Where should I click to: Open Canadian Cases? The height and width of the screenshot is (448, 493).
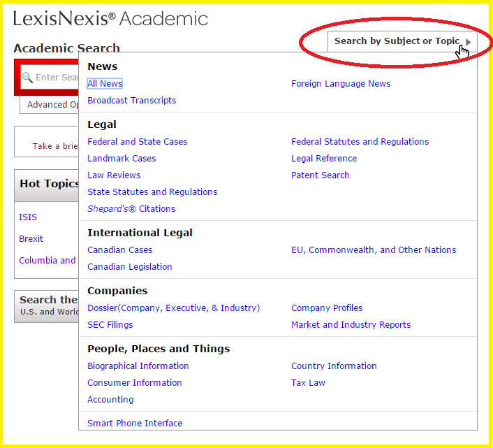(x=120, y=250)
